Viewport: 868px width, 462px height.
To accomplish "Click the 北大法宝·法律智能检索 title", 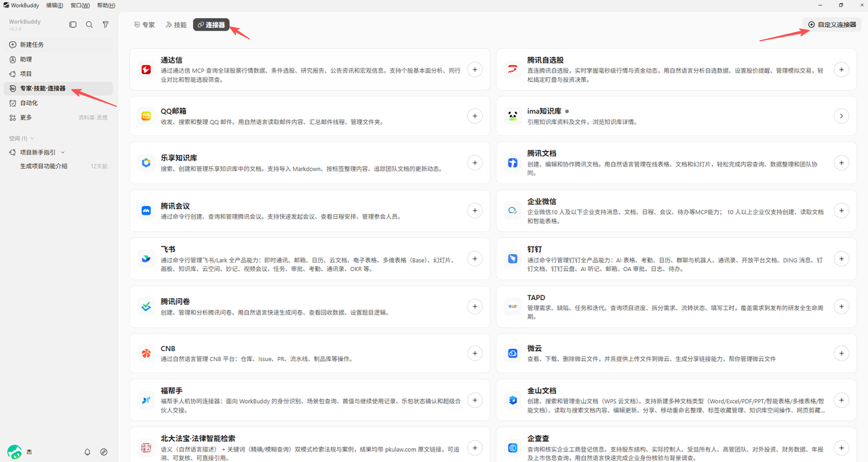I will click(198, 438).
